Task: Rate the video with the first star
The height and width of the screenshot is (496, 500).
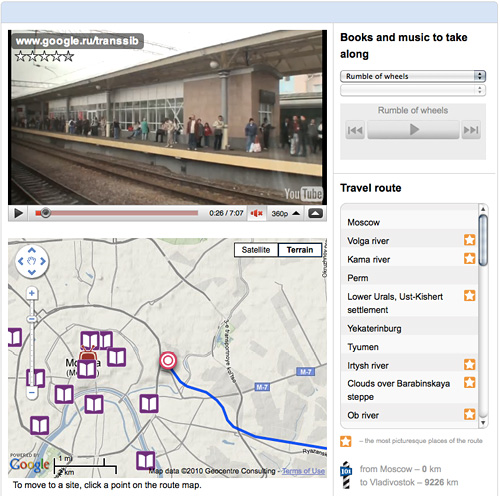Action: tap(20, 56)
